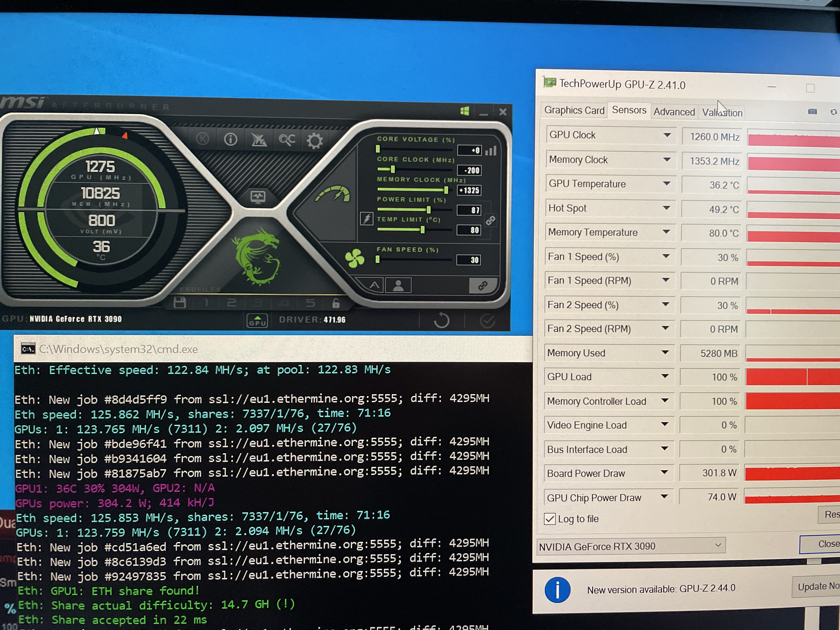Viewport: 840px width, 630px height.
Task: Open the Memory Temperature dropdown arrow
Action: point(666,232)
